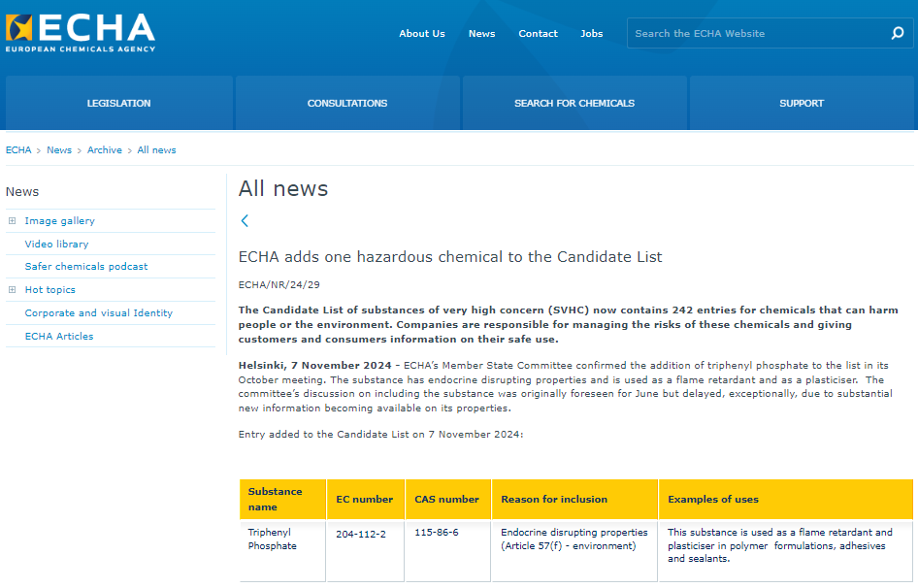Open Video library in sidebar
This screenshot has width=918, height=588.
56,245
